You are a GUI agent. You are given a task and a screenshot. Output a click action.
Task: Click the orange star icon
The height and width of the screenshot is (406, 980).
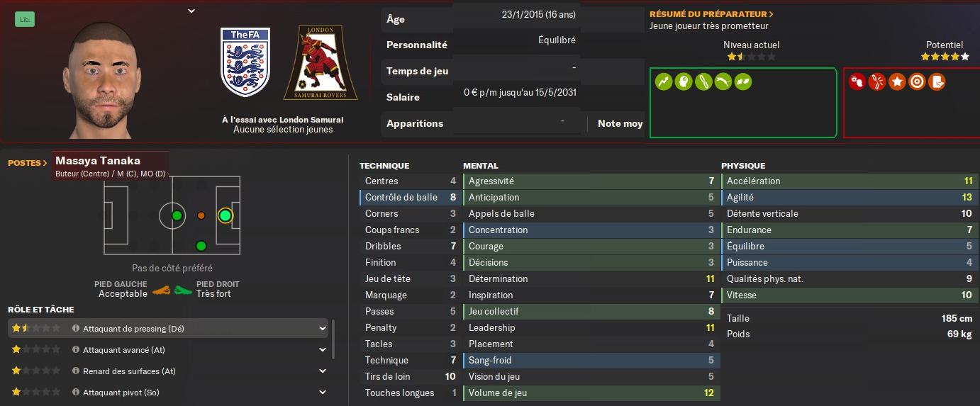(897, 81)
